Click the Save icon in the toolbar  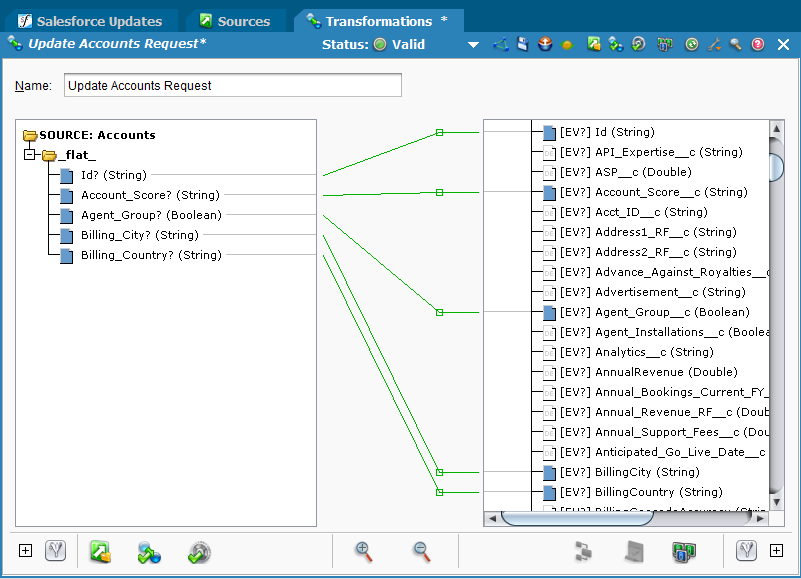click(522, 45)
